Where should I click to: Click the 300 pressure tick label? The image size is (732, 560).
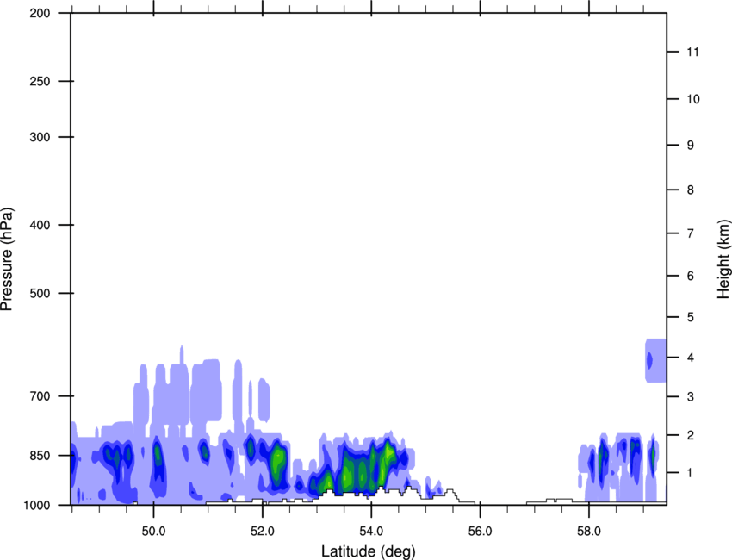(40, 137)
